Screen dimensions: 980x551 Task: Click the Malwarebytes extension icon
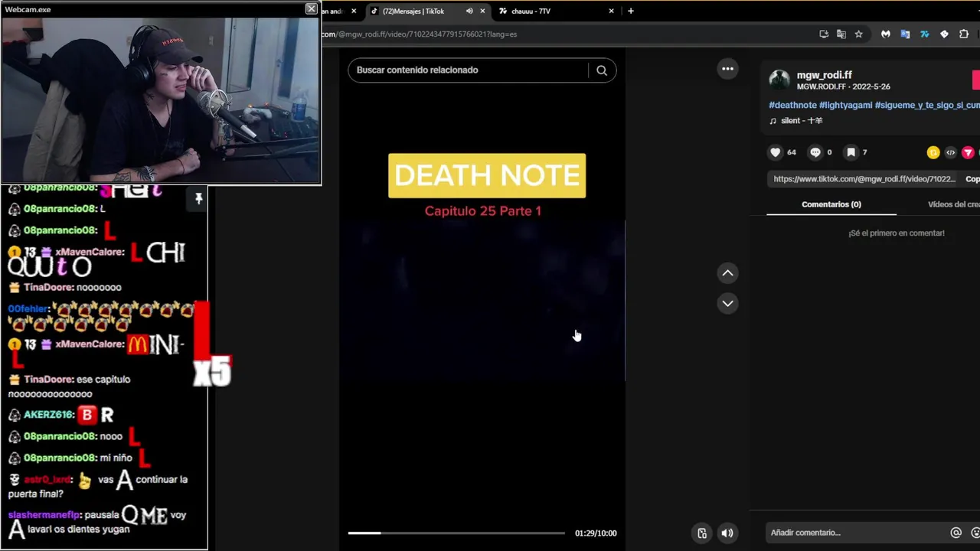point(886,34)
